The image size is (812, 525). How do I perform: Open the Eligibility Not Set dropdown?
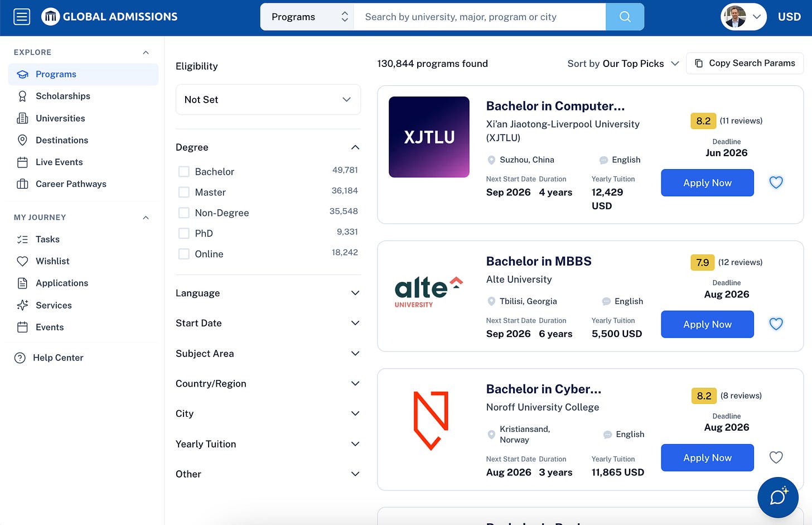click(268, 99)
